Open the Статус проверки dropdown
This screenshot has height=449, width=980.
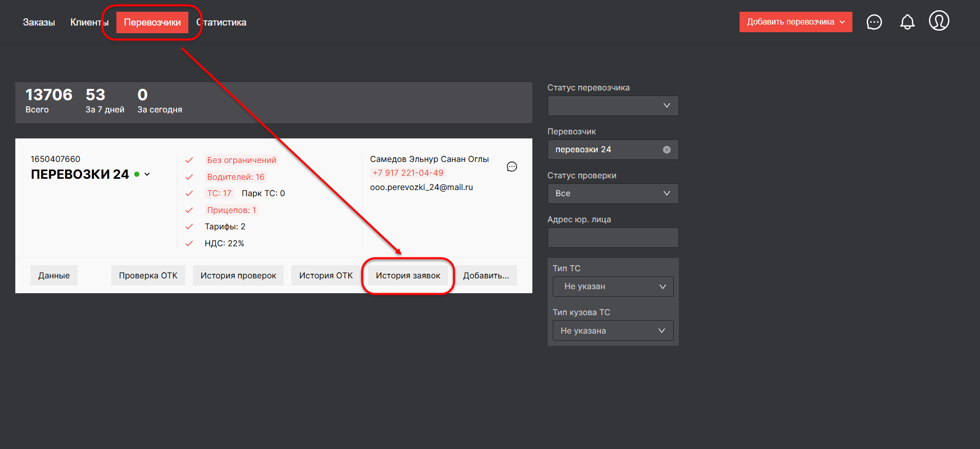tap(612, 194)
